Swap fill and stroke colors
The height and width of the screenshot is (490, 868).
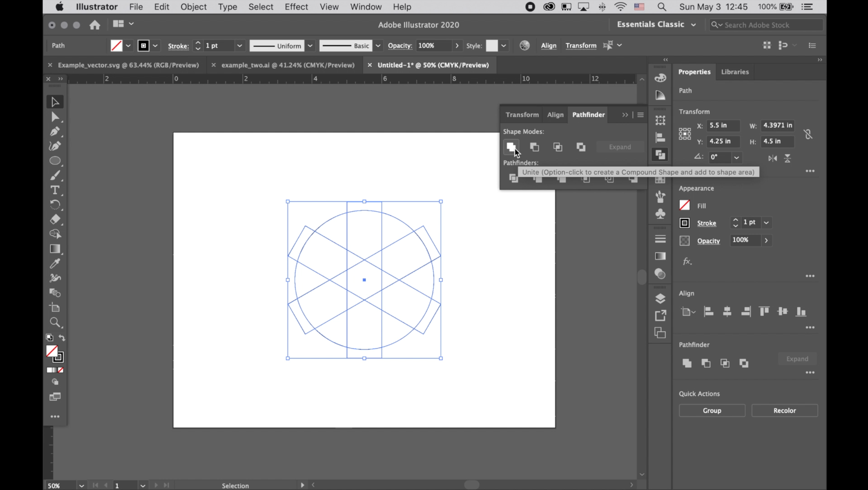click(62, 338)
